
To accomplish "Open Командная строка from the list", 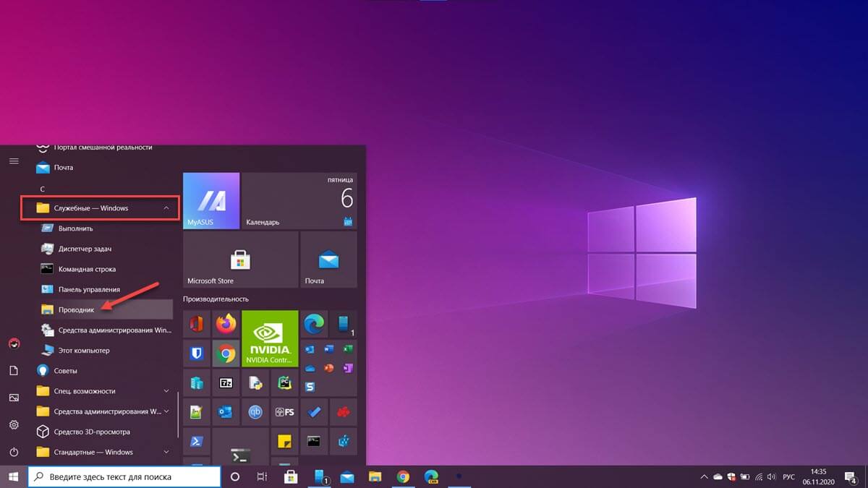I will (x=103, y=269).
